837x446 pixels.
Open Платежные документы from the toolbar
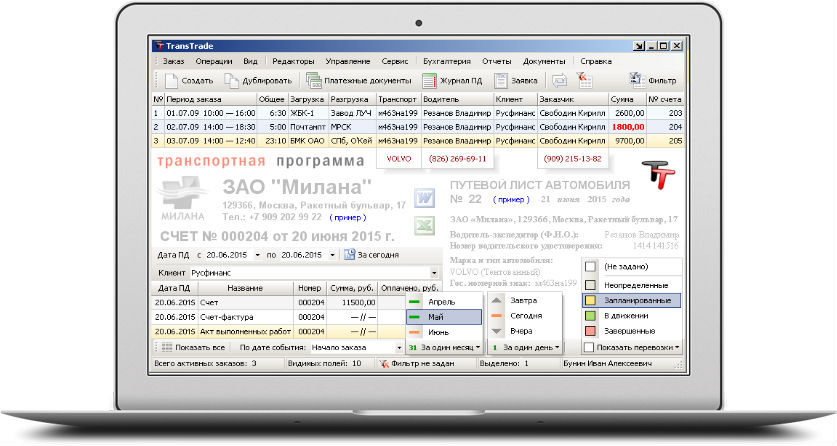[359, 81]
